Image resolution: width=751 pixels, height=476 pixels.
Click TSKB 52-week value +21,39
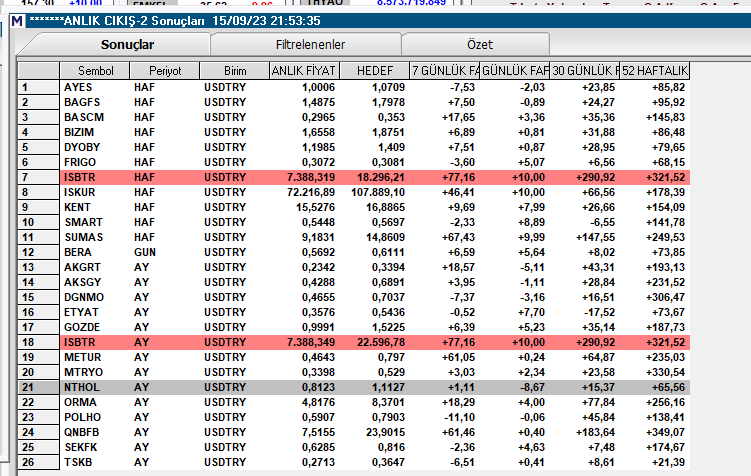coord(668,462)
